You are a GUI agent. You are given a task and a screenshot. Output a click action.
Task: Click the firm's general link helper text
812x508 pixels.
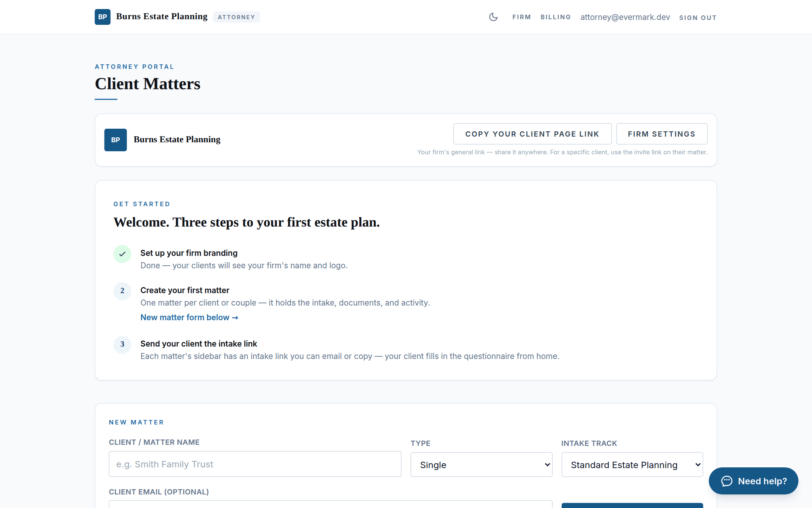(x=562, y=152)
